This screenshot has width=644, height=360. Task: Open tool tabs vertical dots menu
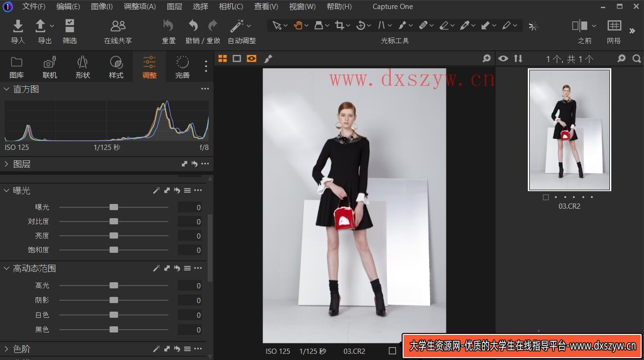click(x=206, y=66)
